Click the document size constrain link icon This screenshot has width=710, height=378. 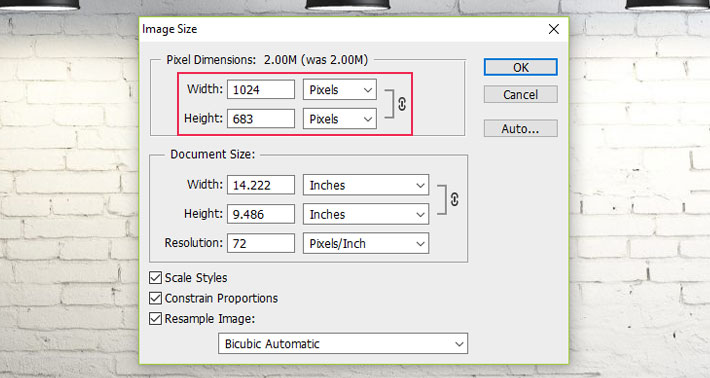tap(454, 199)
